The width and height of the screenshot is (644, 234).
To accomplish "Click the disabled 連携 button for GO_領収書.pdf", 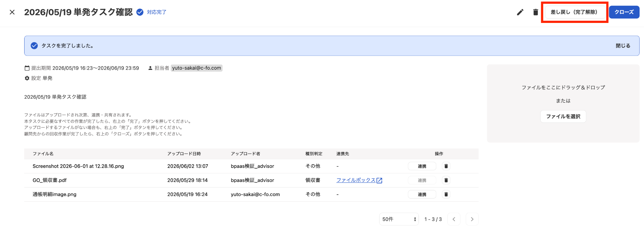I will pos(422,180).
